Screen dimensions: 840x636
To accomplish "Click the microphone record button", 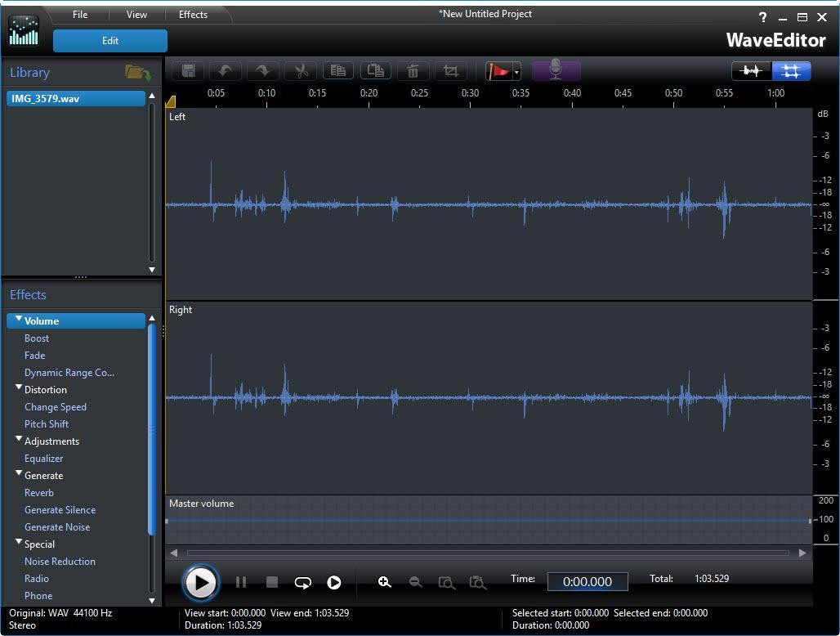I will tap(556, 71).
